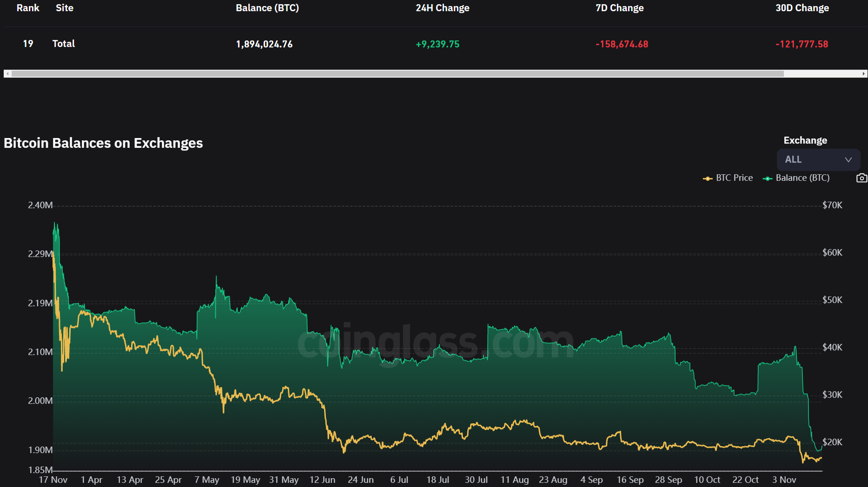Click the 17 Nov label on the x-axis
This screenshot has height=487, width=868.
click(x=53, y=480)
